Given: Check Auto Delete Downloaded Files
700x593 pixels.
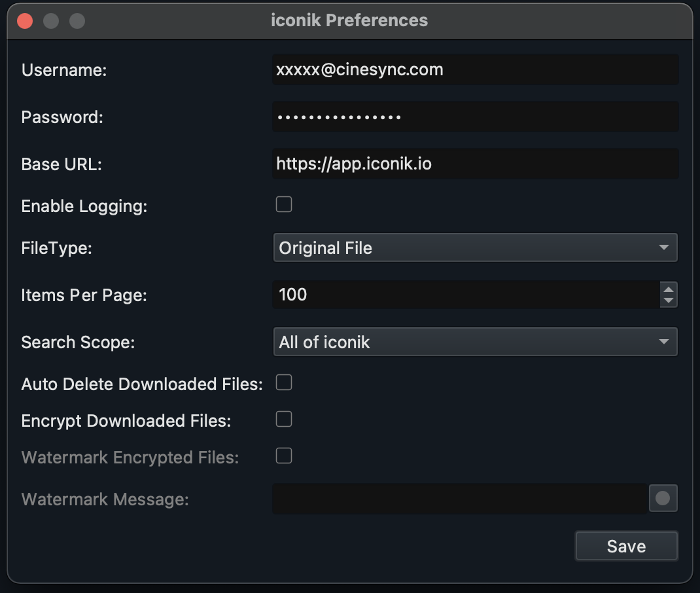Looking at the screenshot, I should [283, 382].
